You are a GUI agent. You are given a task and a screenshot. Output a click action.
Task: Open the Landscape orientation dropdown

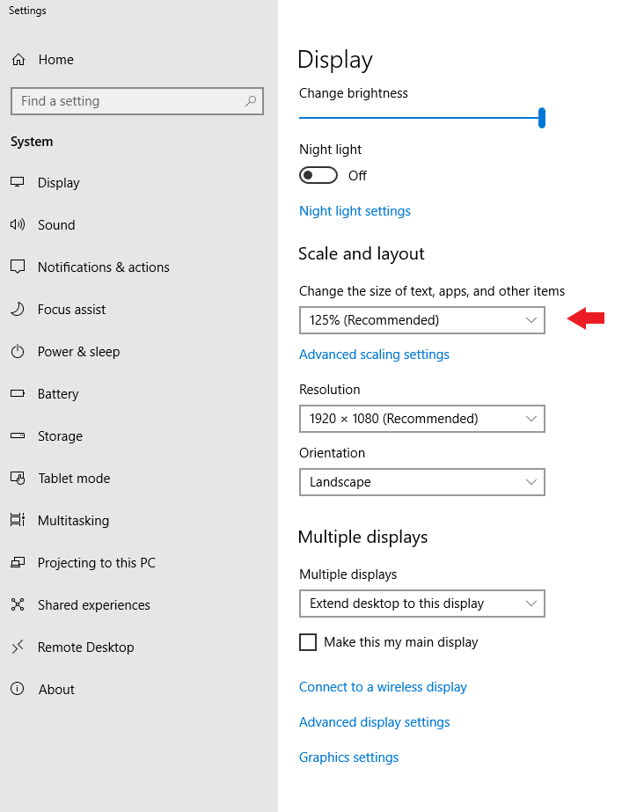point(422,482)
